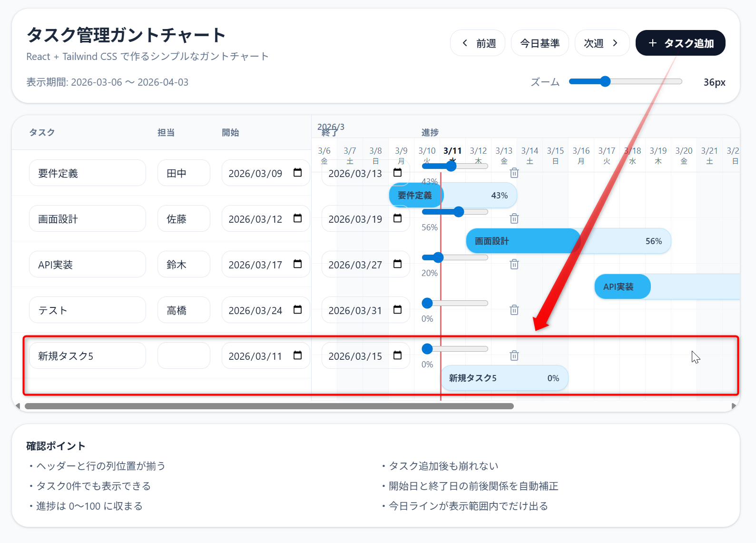
Task: Edit the 新規タスク5 task name field
Action: (88, 355)
